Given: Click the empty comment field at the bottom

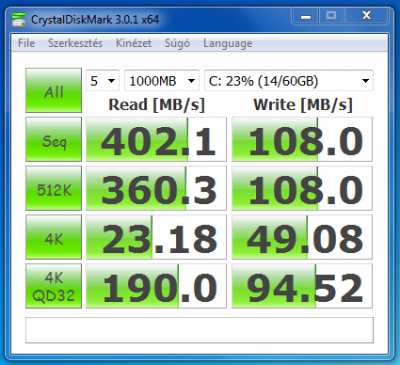Looking at the screenshot, I should (x=199, y=330).
